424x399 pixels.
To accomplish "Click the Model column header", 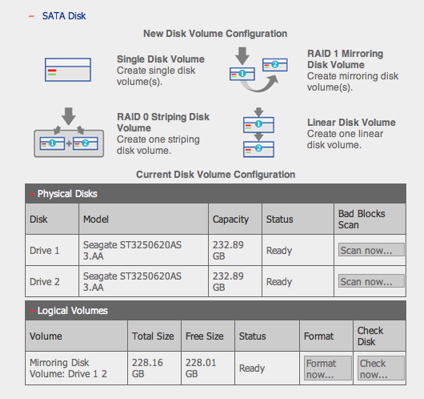I will 143,219.
